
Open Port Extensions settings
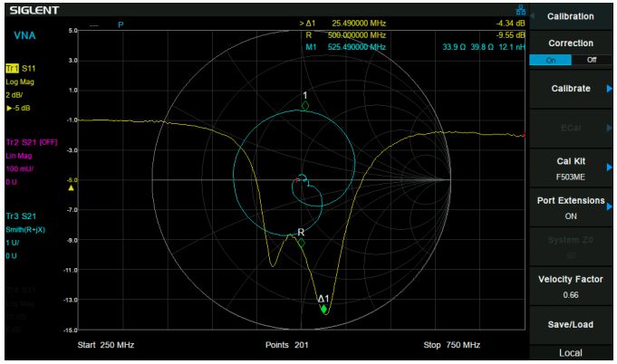571,208
